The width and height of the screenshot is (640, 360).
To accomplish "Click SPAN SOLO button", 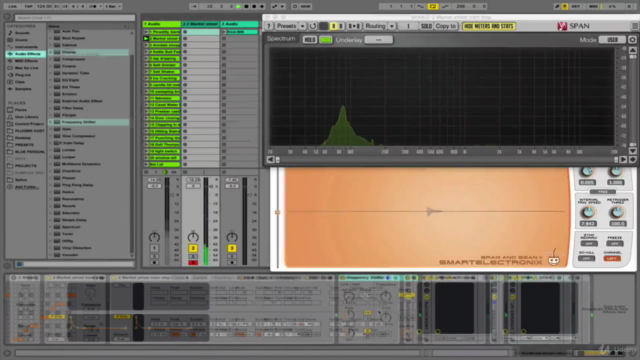I will pos(426,26).
